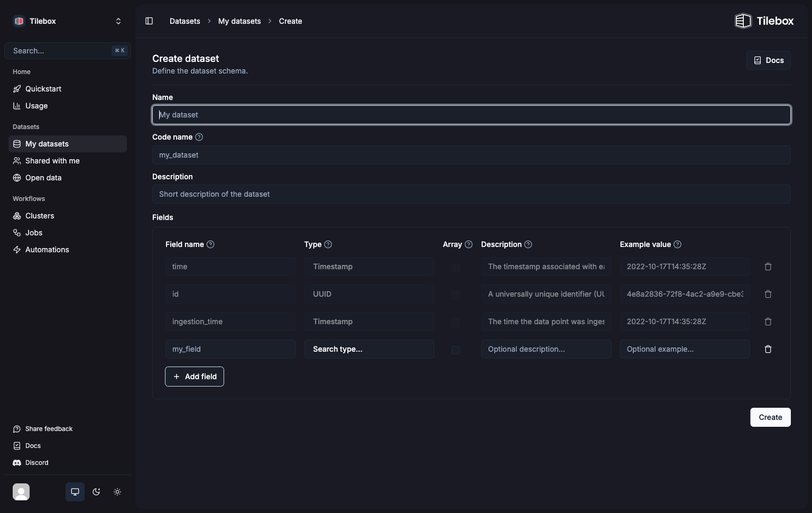Click the Code name input field
The height and width of the screenshot is (513, 812).
point(472,155)
